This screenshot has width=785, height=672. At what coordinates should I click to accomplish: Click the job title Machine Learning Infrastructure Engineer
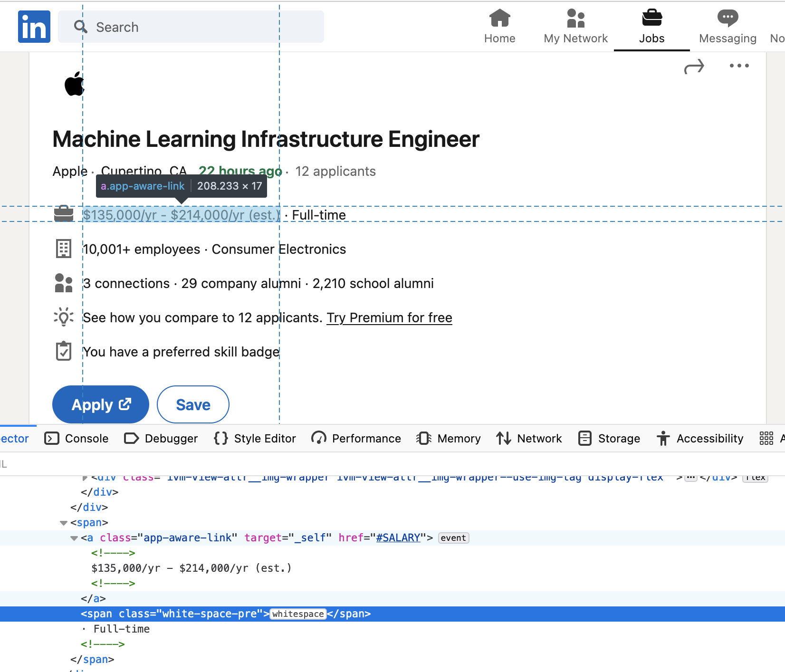coord(266,139)
